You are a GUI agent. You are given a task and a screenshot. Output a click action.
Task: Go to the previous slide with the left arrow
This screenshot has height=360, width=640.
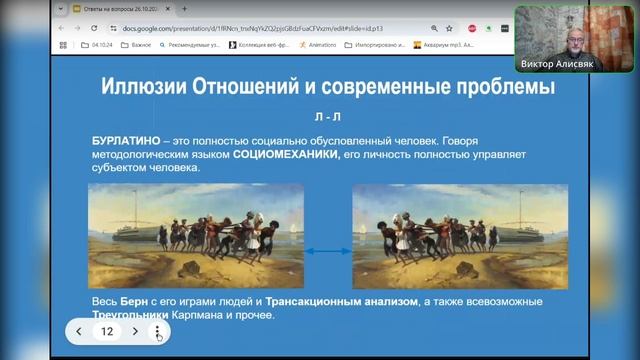[x=79, y=331]
